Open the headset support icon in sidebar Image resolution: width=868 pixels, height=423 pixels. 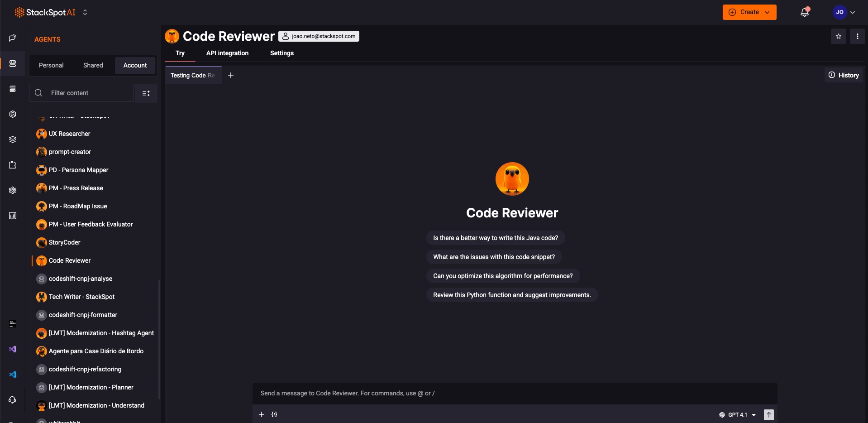click(13, 400)
